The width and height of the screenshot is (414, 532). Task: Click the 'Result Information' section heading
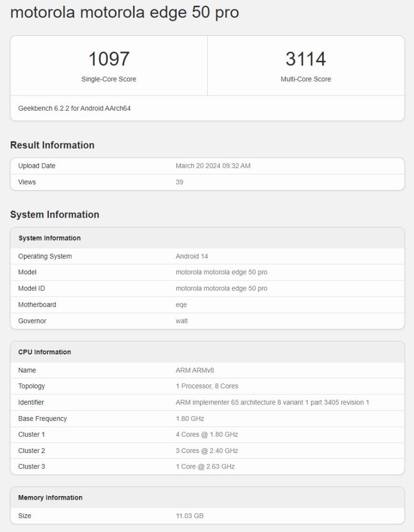tap(52, 145)
